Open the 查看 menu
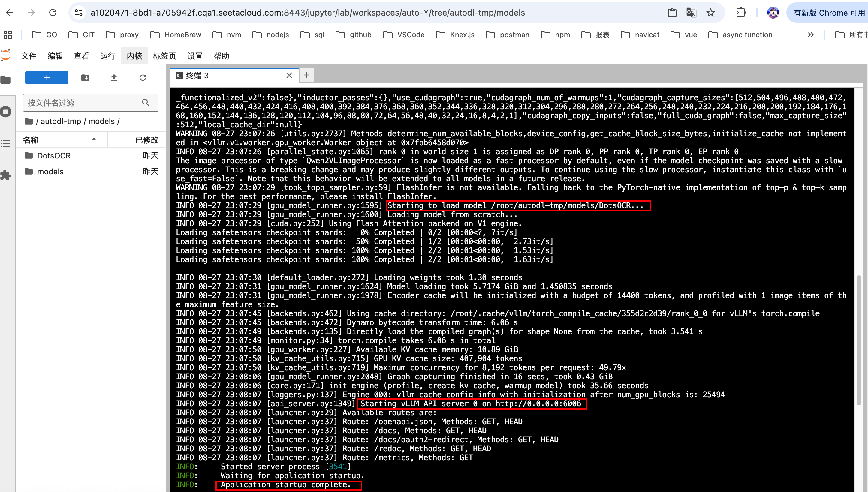 click(81, 56)
